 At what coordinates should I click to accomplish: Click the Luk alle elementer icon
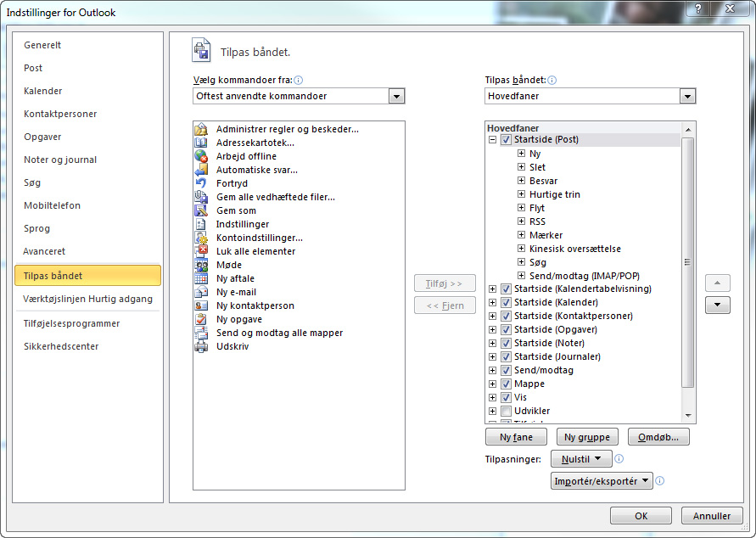pyautogui.click(x=201, y=251)
